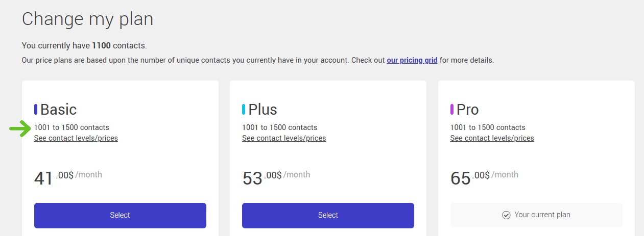Click the Plus plan title

coord(263,110)
